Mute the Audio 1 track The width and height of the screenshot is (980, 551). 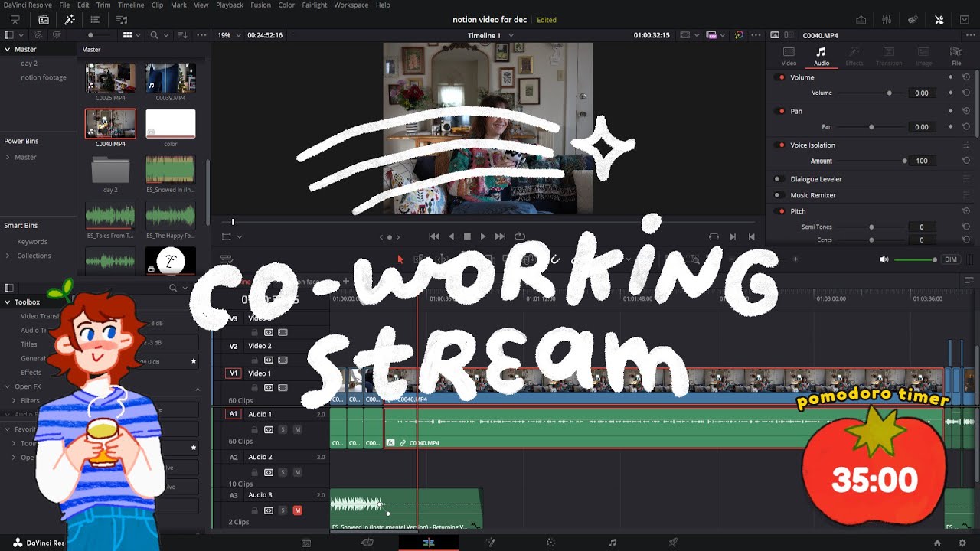[x=297, y=429]
